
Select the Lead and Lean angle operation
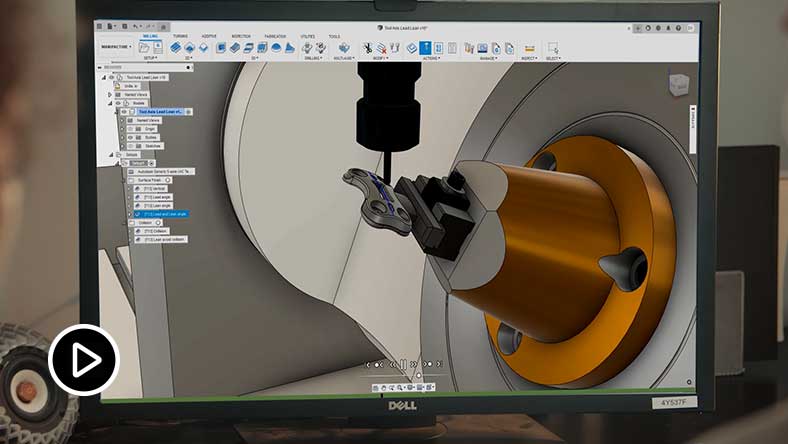[x=162, y=214]
